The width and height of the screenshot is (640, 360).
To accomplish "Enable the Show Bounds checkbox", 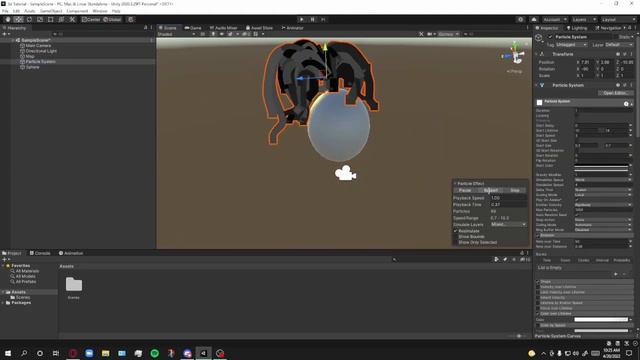I will pos(456,237).
